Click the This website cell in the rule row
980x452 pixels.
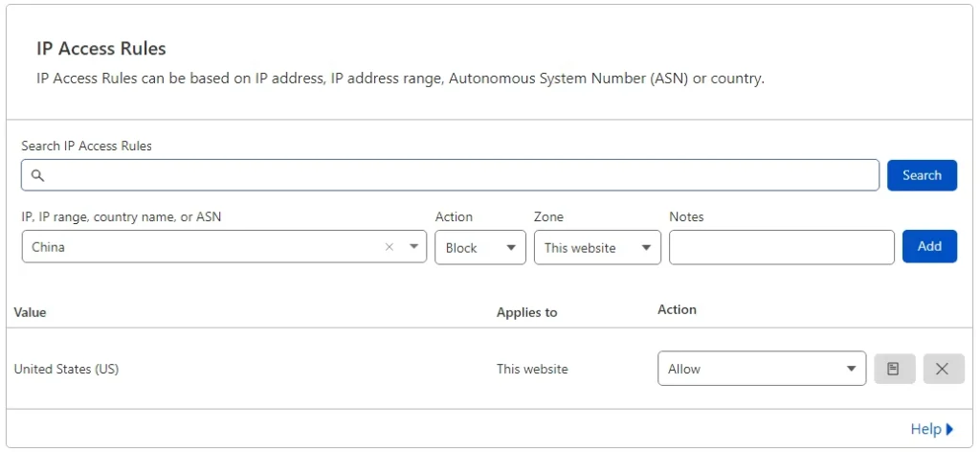[531, 369]
